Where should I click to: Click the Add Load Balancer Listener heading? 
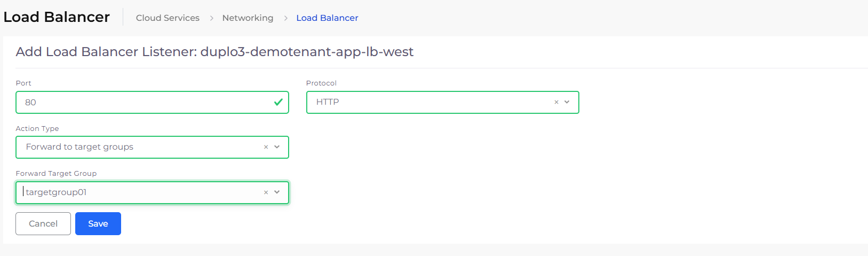tap(214, 52)
